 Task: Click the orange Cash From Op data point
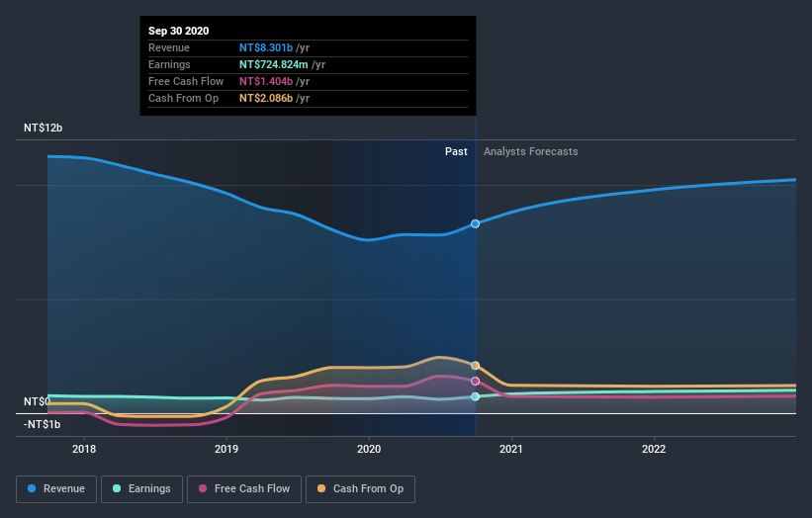click(475, 366)
